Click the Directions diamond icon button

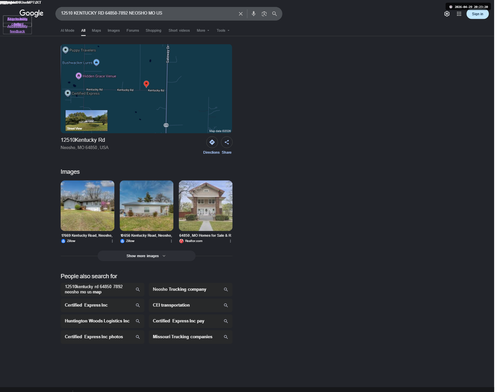212,142
